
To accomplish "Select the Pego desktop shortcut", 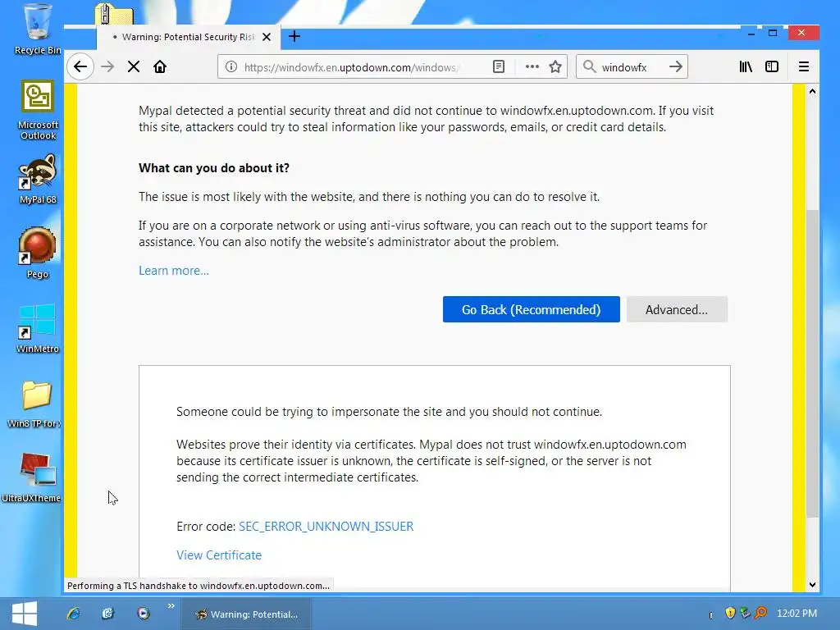I will pyautogui.click(x=37, y=253).
